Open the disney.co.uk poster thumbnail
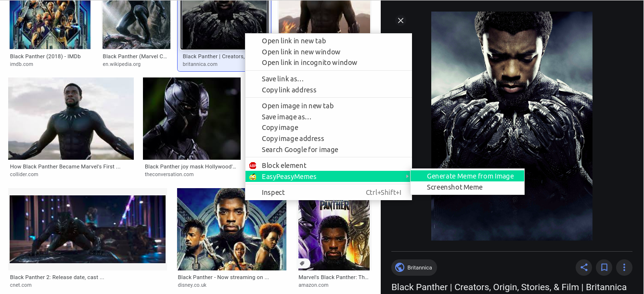Screen dimensions: 644x294 click(x=232, y=229)
